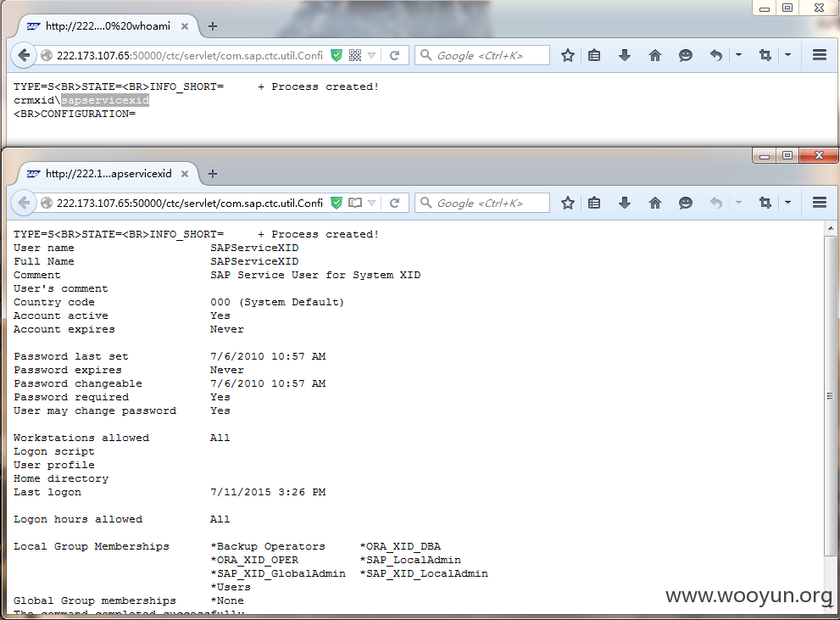Click URL field in lower browser window
Image resolution: width=840 pixels, height=620 pixels.
tap(190, 203)
